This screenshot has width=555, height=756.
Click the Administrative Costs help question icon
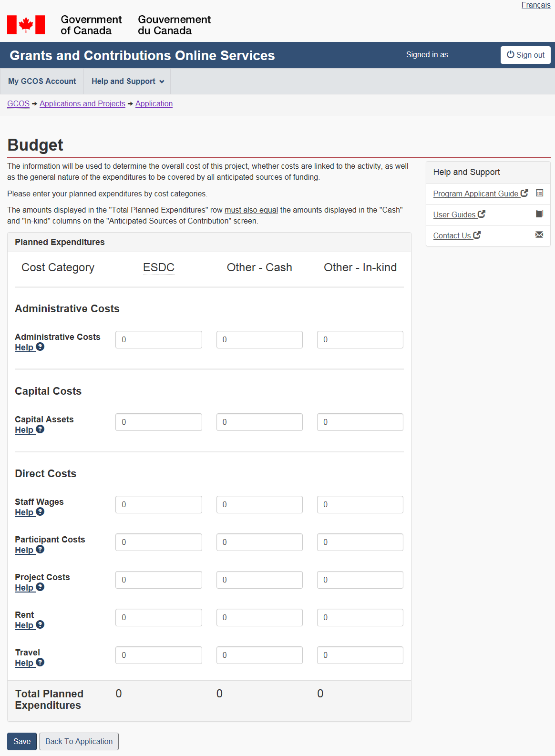[40, 347]
